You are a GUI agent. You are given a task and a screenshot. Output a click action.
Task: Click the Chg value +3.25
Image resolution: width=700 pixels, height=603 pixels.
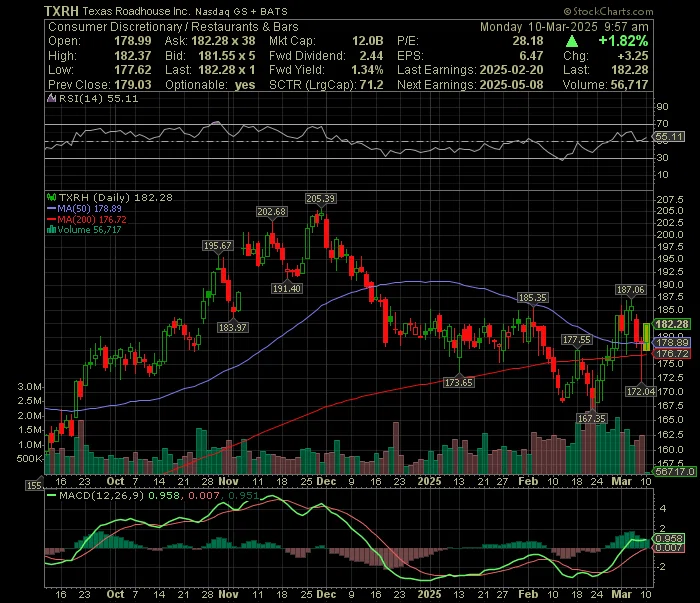click(633, 56)
